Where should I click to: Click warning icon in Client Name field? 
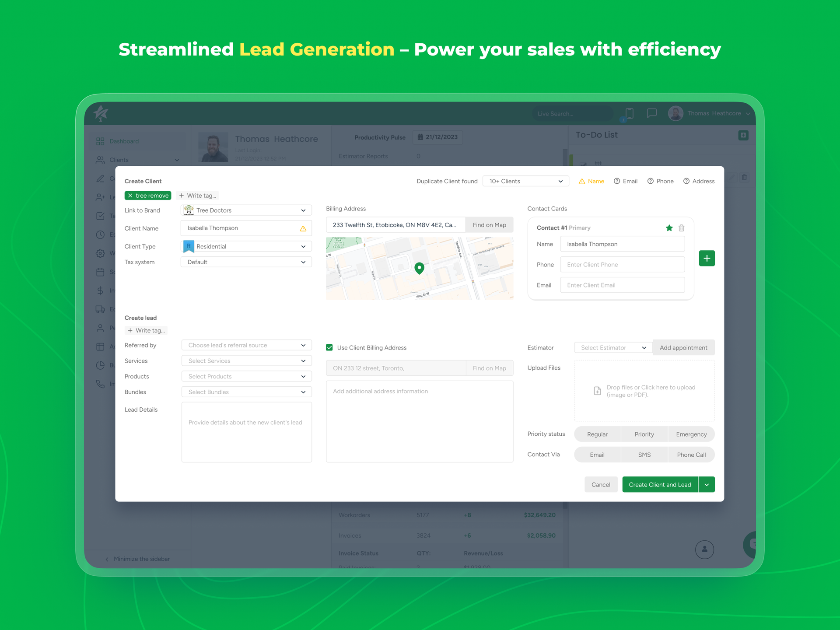pyautogui.click(x=303, y=228)
